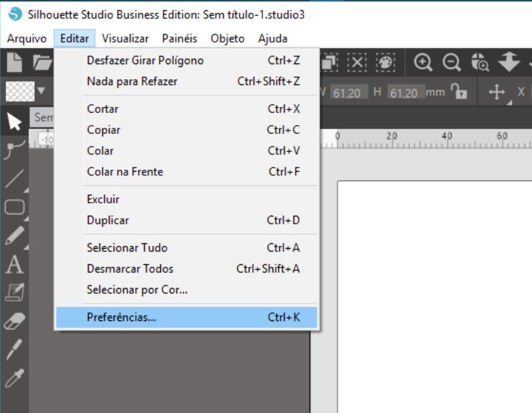Choose Selecionar por Cor...
This screenshot has height=413, width=532.
[x=187, y=290]
